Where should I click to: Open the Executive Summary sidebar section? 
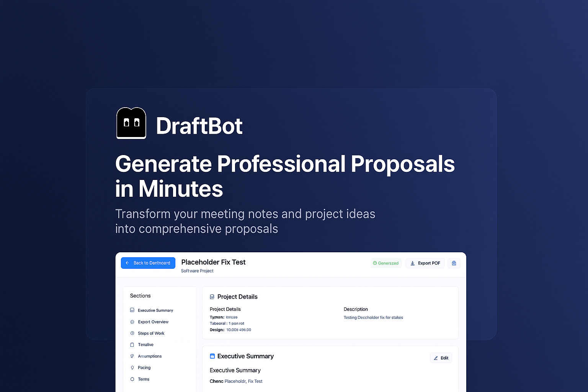(x=155, y=310)
